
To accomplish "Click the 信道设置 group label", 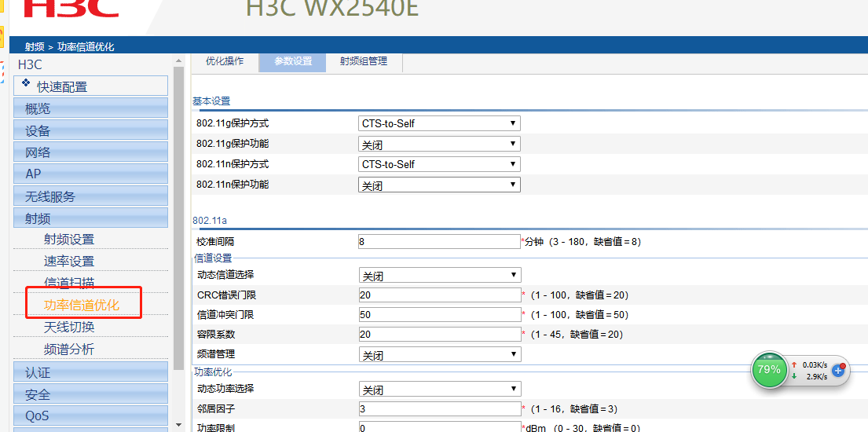I will point(213,258).
